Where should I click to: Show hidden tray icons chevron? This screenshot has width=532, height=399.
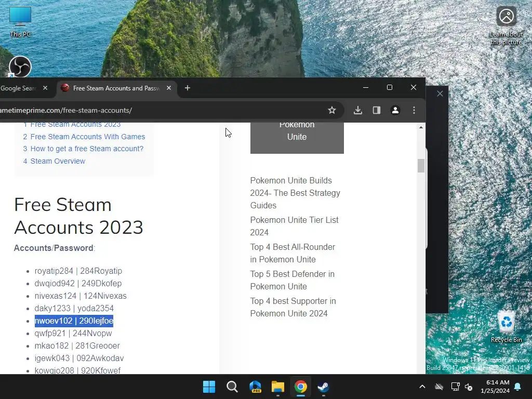(422, 387)
